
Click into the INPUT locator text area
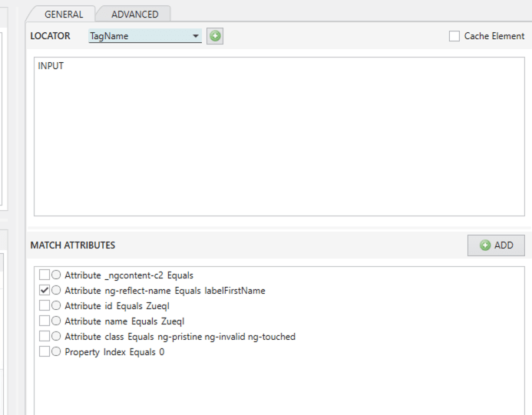(x=279, y=137)
